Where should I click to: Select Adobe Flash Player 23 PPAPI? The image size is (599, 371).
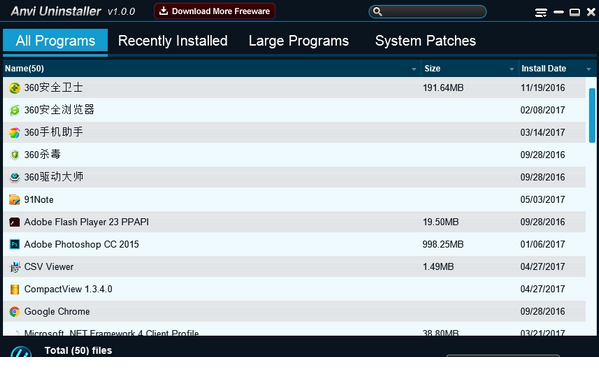click(x=86, y=222)
